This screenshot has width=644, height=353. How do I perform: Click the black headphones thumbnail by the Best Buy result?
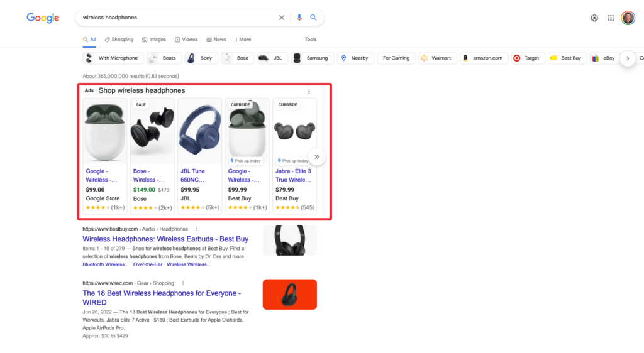(290, 240)
